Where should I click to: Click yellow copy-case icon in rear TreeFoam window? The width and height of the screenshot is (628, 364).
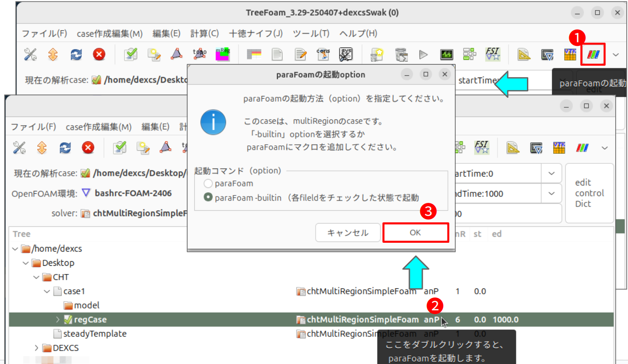[154, 55]
